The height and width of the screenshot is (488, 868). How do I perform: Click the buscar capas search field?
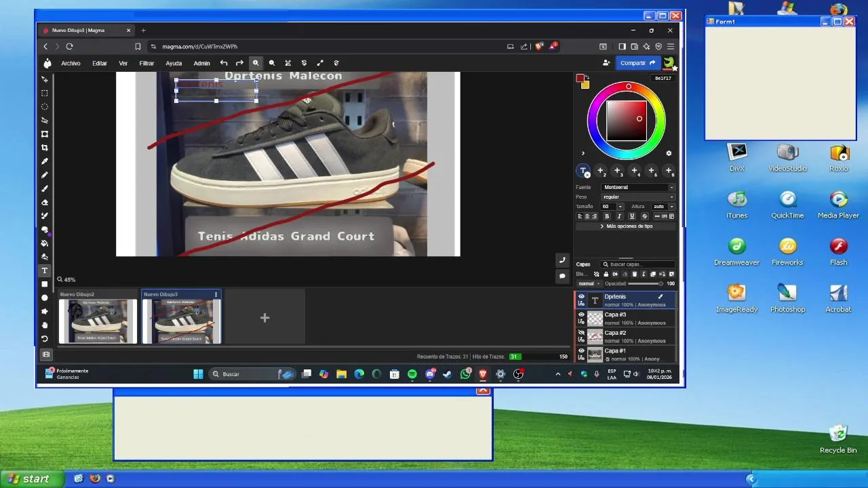[639, 264]
